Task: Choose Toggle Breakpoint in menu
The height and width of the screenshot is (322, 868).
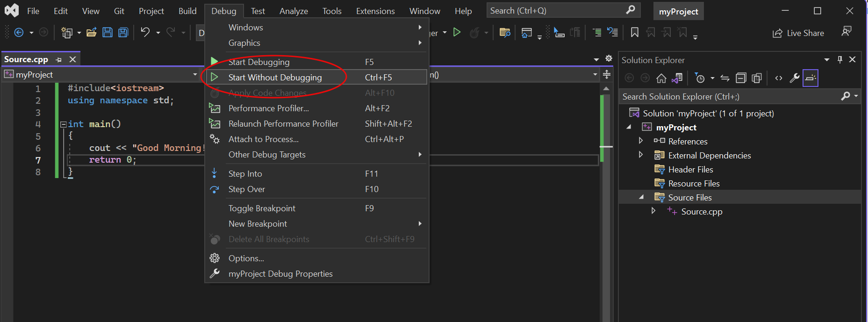Action: pyautogui.click(x=316, y=208)
